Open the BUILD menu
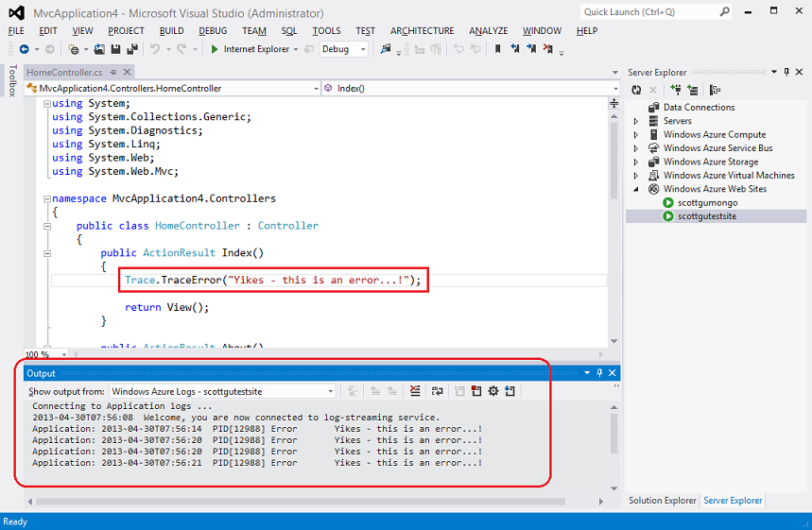 171,31
